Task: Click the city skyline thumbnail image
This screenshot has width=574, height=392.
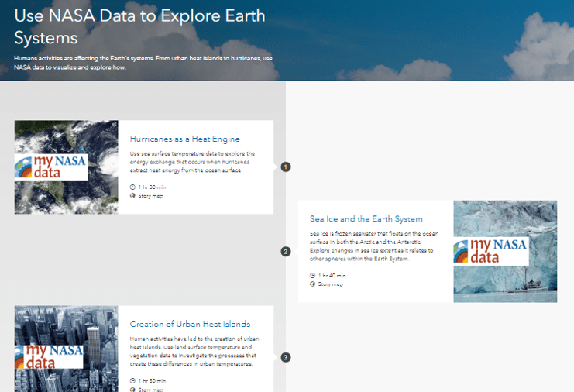Action: (x=67, y=349)
